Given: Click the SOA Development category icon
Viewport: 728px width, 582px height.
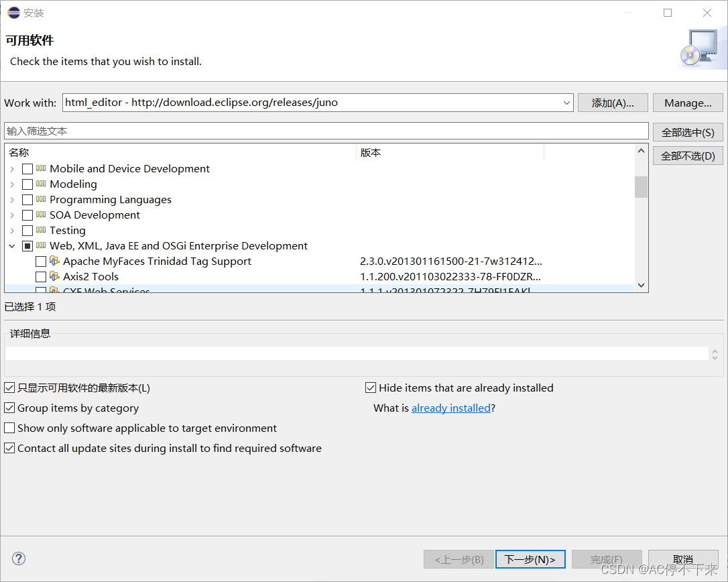Looking at the screenshot, I should coord(41,214).
